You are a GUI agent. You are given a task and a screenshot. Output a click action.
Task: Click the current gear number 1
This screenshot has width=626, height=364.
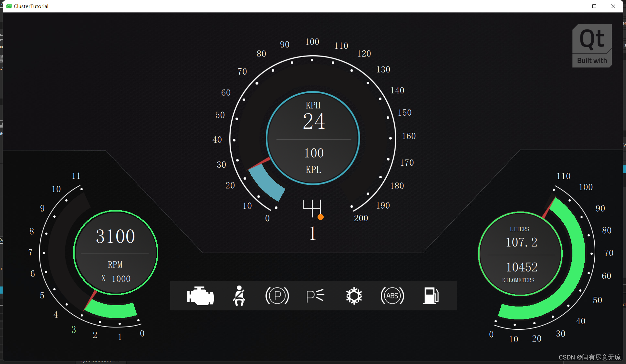point(312,234)
